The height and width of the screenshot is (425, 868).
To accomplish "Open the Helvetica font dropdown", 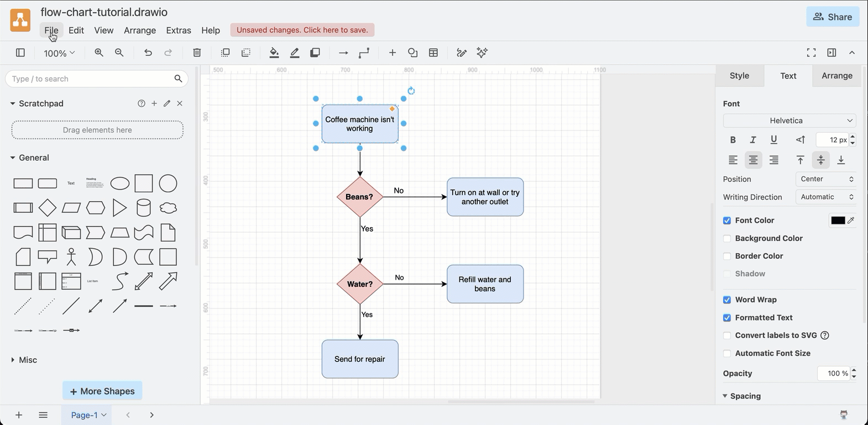I will click(x=789, y=120).
